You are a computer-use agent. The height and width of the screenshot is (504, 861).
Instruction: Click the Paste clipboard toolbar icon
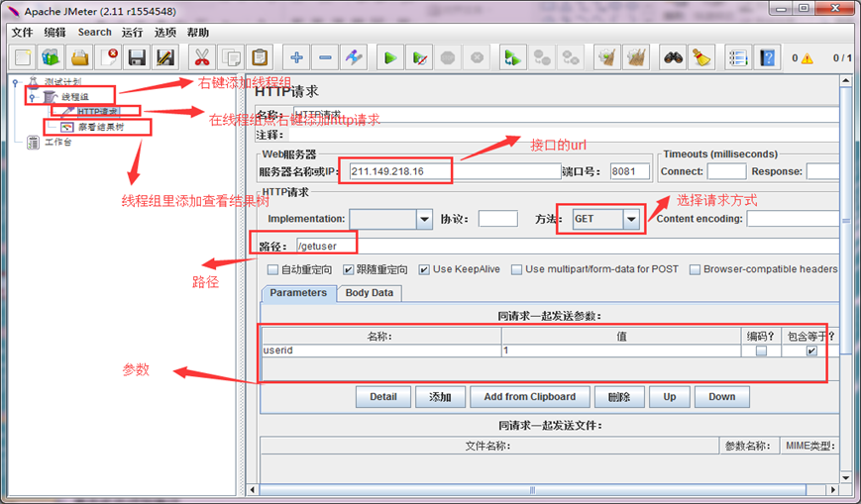coord(260,57)
